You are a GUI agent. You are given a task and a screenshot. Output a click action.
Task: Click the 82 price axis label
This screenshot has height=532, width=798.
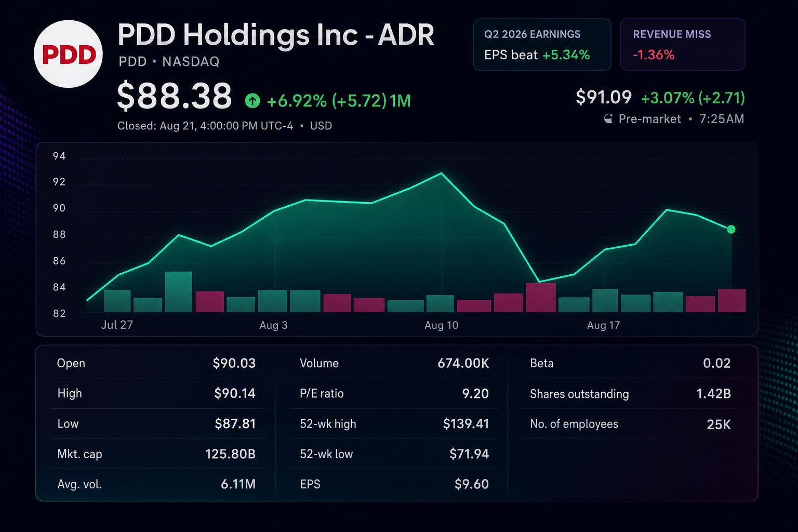coord(59,313)
